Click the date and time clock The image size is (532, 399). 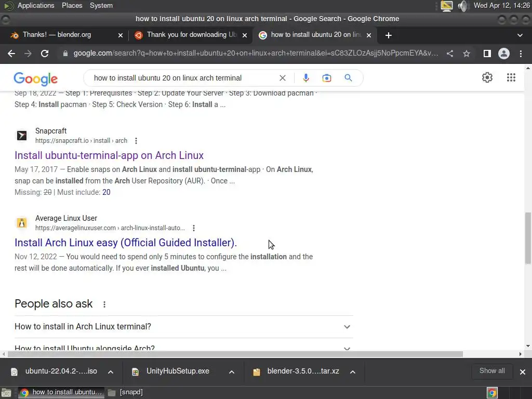pyautogui.click(x=501, y=5)
